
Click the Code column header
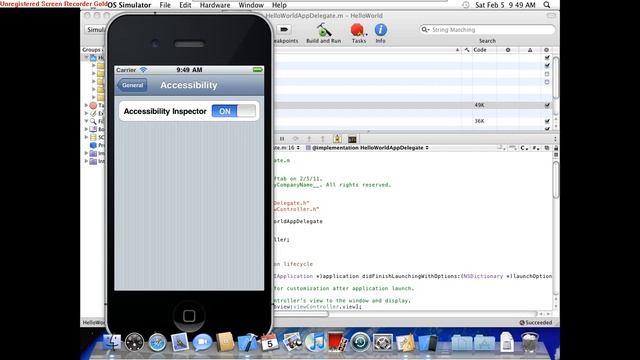[484, 50]
